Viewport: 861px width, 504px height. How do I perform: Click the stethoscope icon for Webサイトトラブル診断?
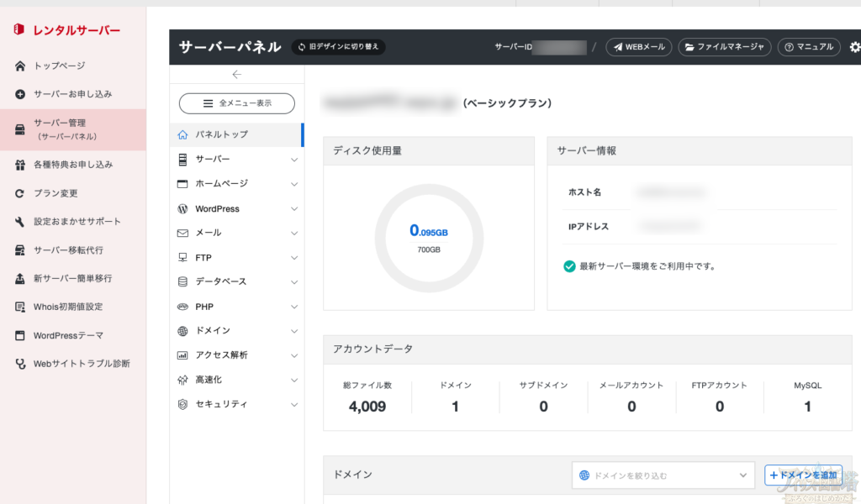coord(20,364)
